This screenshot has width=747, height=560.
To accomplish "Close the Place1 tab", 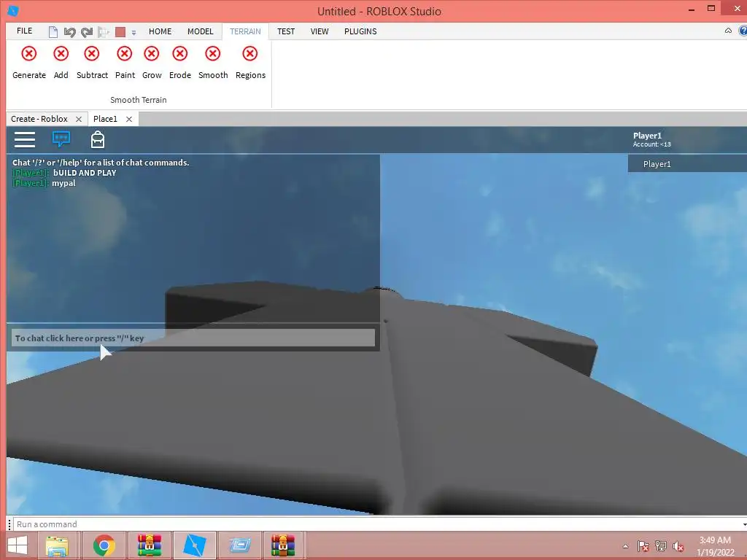I will point(129,119).
